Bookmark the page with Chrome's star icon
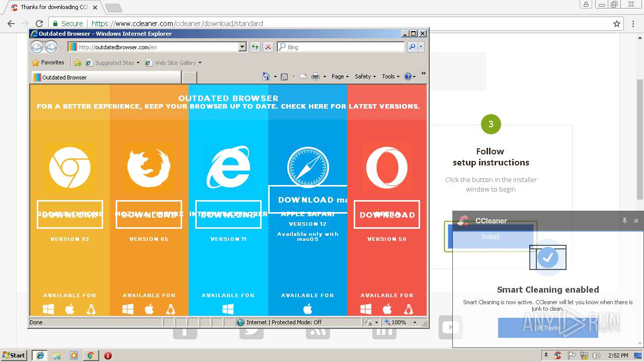 pyautogui.click(x=617, y=24)
